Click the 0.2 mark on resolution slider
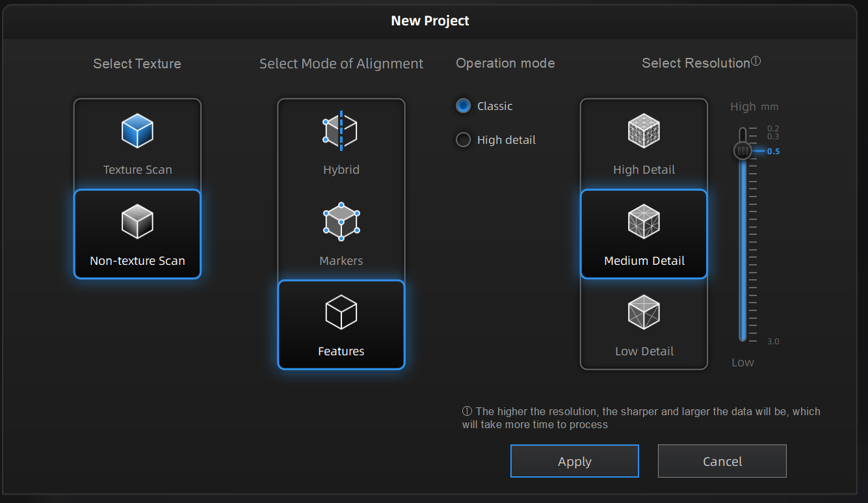 [x=773, y=129]
